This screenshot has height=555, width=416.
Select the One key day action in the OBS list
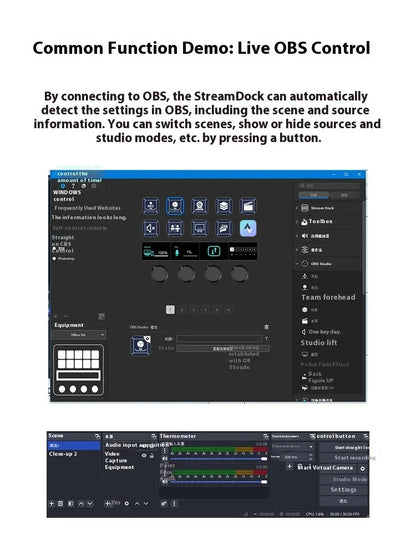point(321,332)
